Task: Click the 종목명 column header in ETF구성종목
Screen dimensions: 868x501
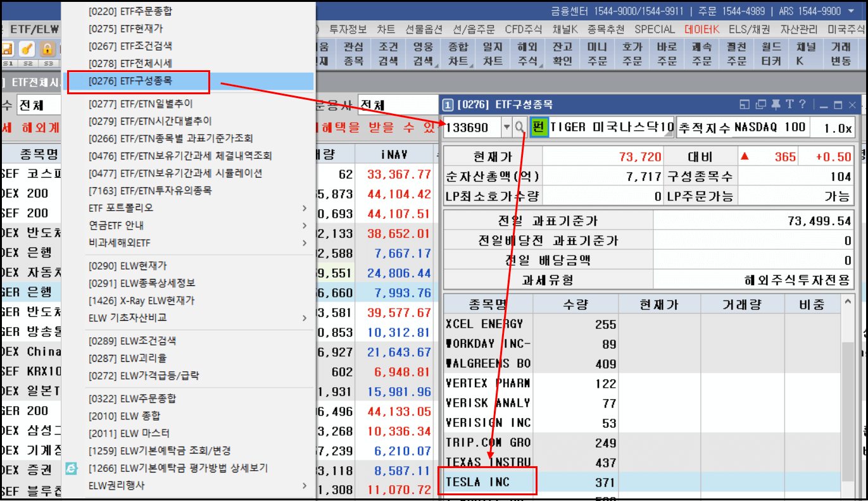Action: pos(488,304)
